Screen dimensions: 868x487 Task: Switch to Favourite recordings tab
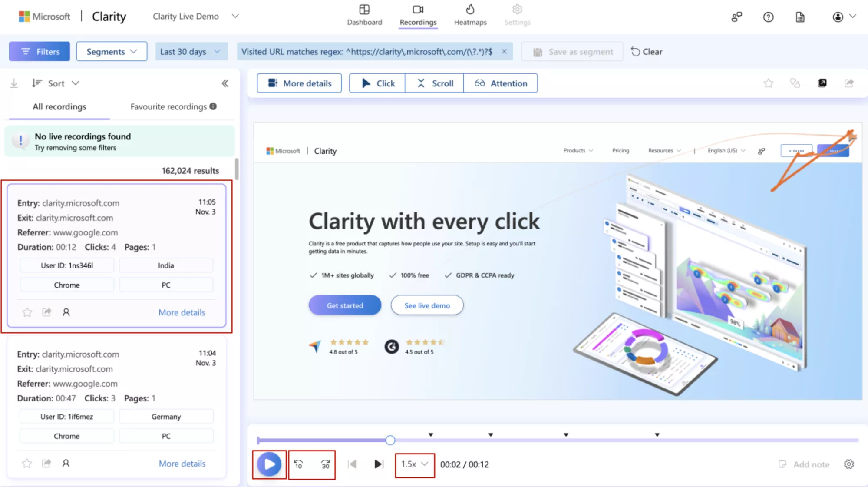168,107
